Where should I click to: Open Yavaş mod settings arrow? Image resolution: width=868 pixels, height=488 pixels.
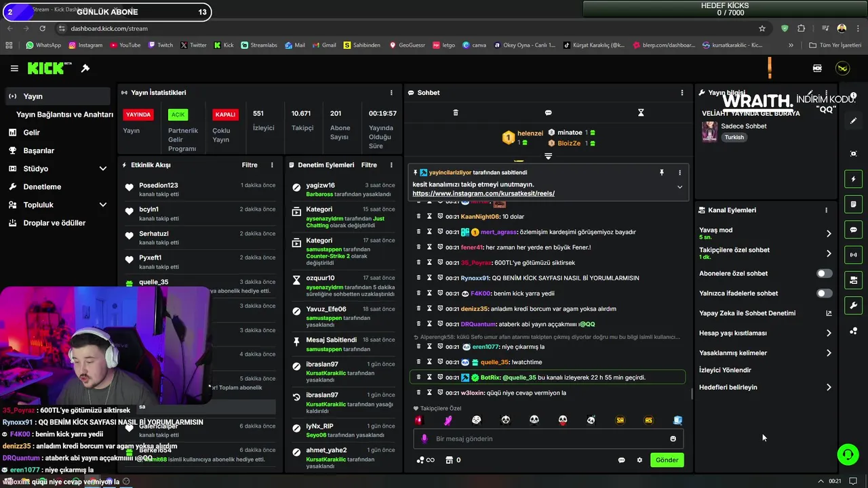tap(829, 234)
